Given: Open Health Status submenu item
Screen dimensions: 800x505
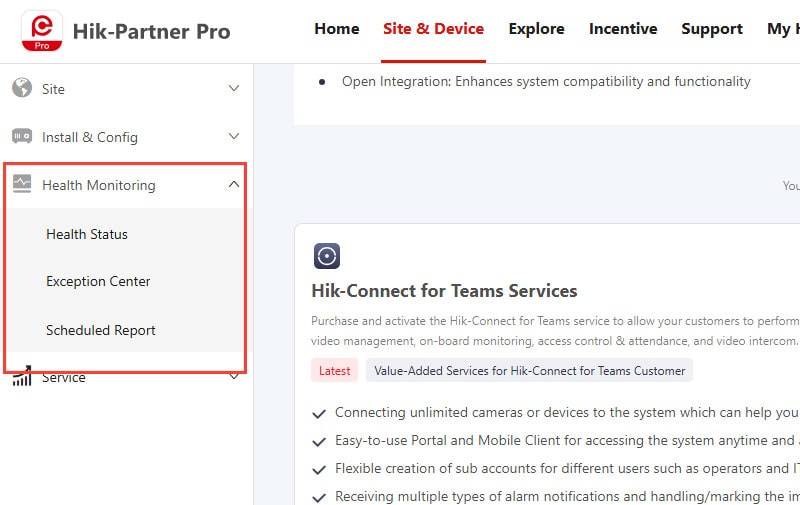Looking at the screenshot, I should click(87, 234).
